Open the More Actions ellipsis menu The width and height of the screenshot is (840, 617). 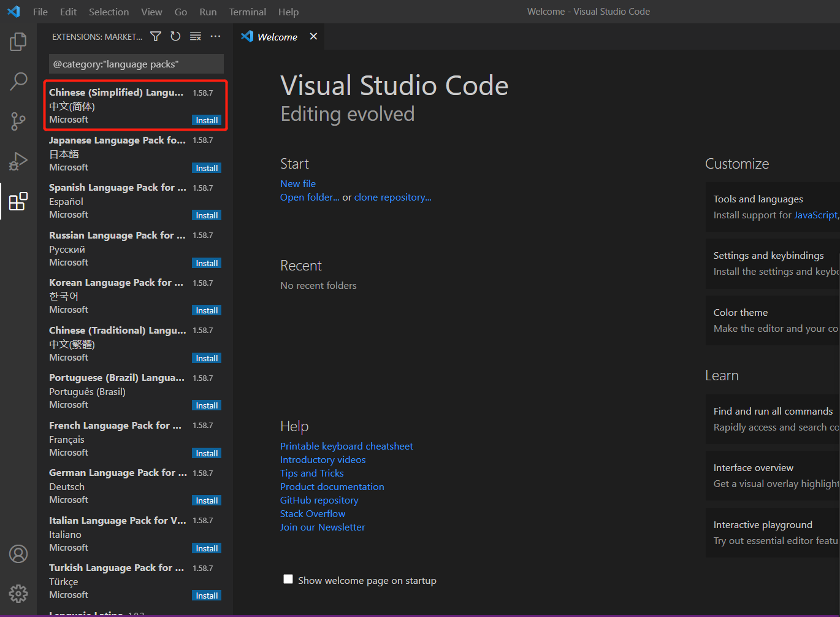pos(215,37)
